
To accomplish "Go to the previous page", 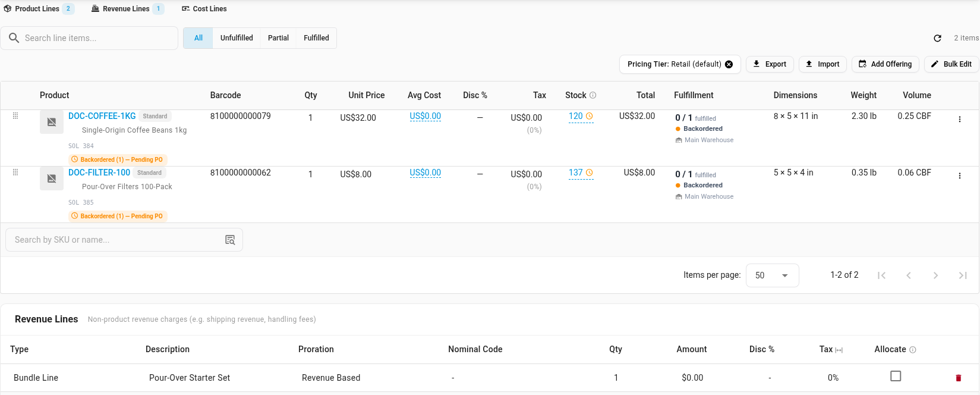I will tap(909, 275).
